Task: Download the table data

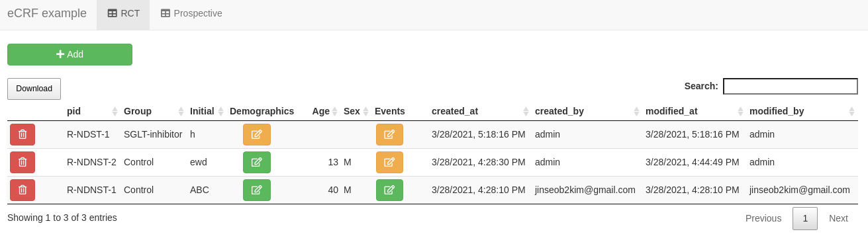Action: pos(34,89)
